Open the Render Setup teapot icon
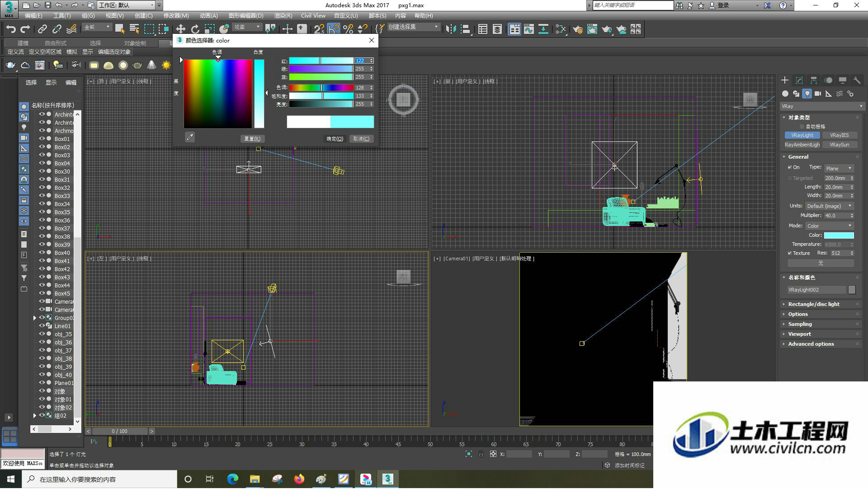Viewport: 868px width, 489px height. [x=578, y=29]
